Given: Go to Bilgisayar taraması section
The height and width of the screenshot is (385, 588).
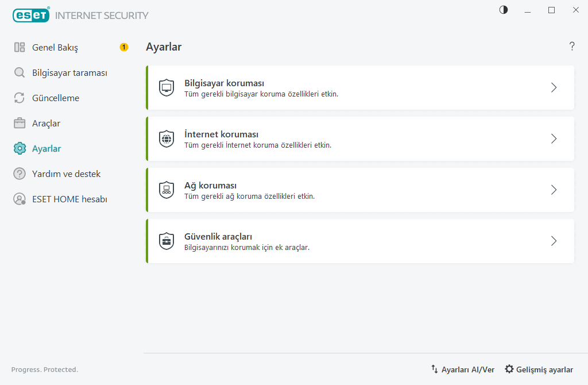Looking at the screenshot, I should pos(71,73).
